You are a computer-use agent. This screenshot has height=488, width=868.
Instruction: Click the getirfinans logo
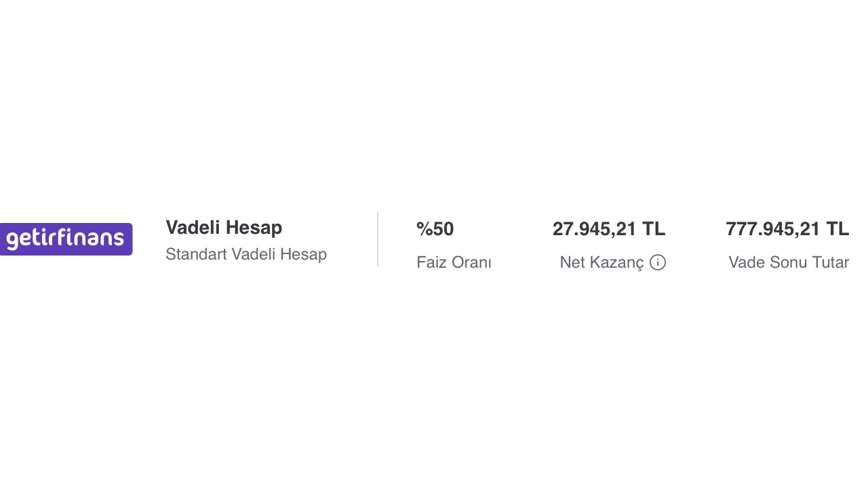[66, 239]
